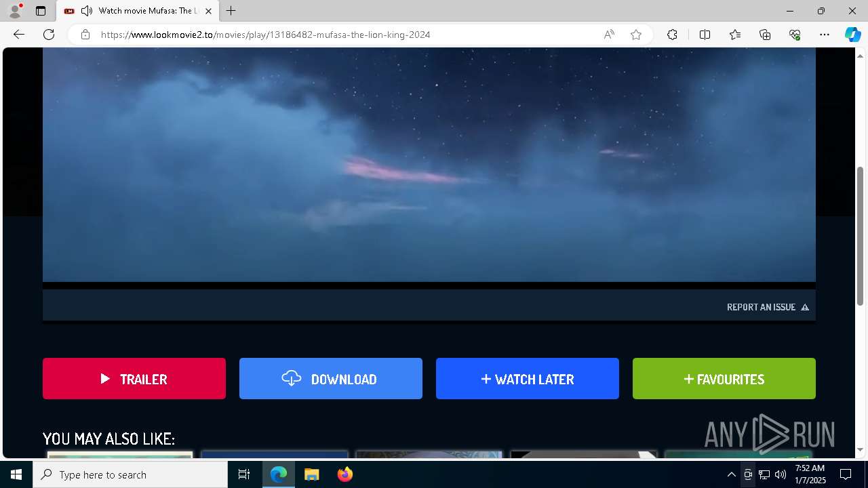Enable Split screen view

[x=705, y=35]
